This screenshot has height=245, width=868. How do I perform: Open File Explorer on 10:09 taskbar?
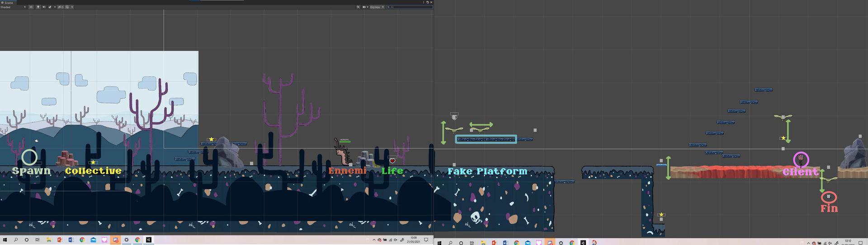48,240
